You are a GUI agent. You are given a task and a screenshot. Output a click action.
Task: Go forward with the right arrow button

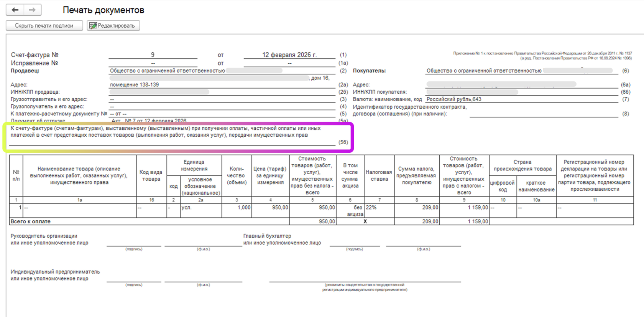click(x=33, y=10)
